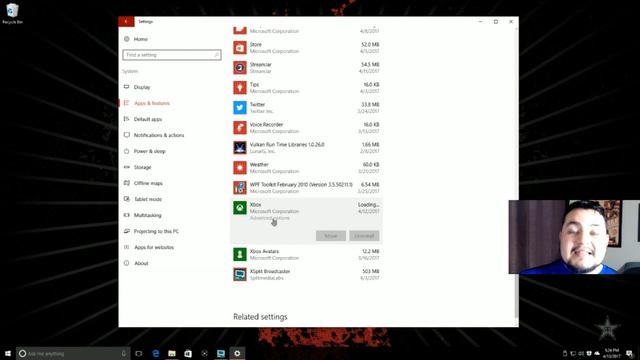640x360 pixels.
Task: Open Advanced options under Xbox
Action: pyautogui.click(x=269, y=218)
